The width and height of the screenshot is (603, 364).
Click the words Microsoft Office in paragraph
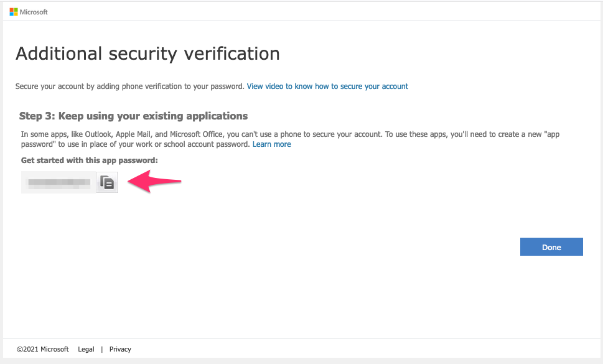pyautogui.click(x=196, y=134)
